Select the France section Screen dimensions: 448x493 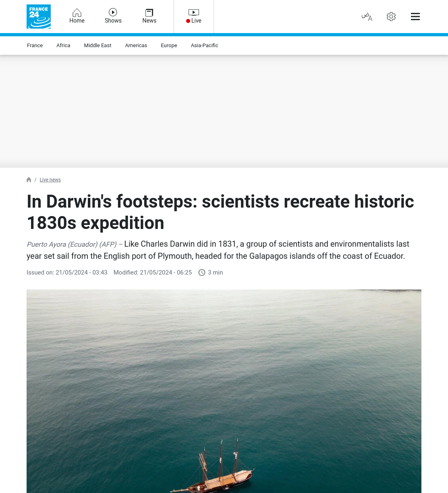click(35, 46)
